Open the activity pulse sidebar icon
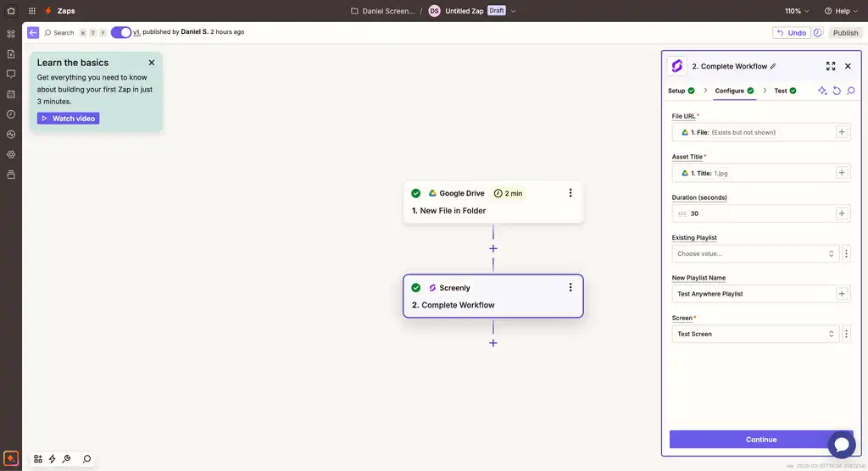Image resolution: width=868 pixels, height=471 pixels. click(x=10, y=135)
